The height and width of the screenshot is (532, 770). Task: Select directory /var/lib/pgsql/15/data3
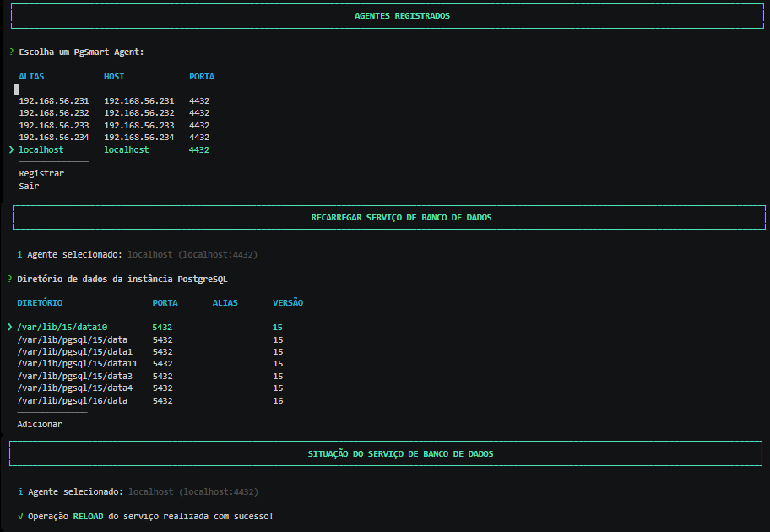click(74, 377)
